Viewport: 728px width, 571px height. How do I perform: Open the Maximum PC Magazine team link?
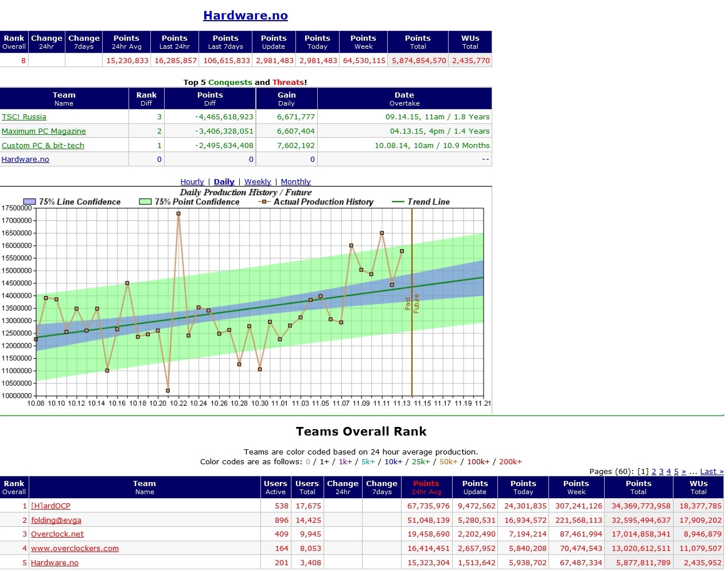click(44, 131)
